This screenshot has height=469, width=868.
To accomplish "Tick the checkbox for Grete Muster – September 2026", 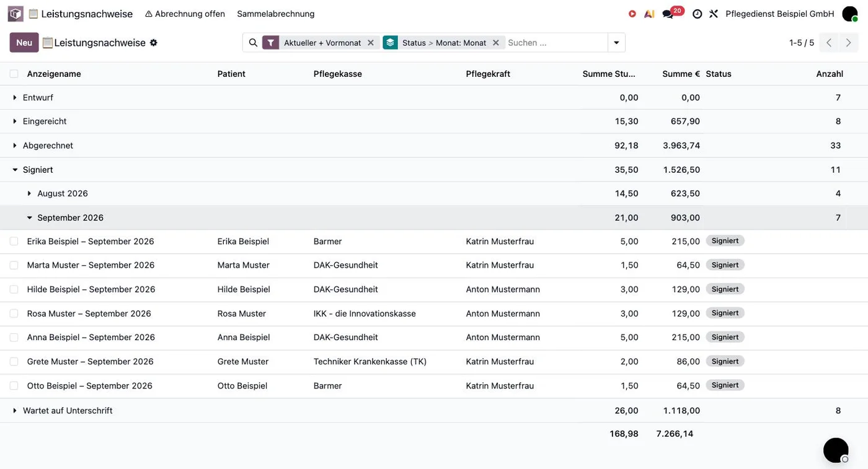I will coord(14,362).
